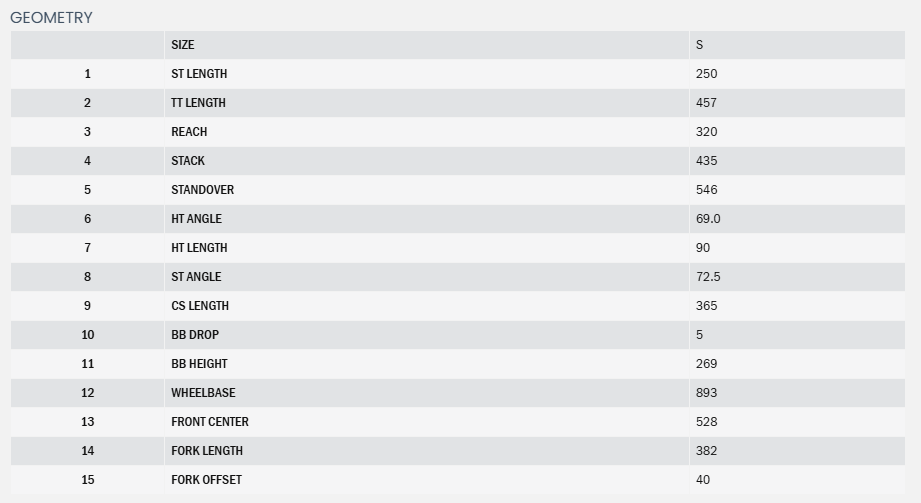Select the BB HEIGHT value 269
921x503 pixels.
706,364
